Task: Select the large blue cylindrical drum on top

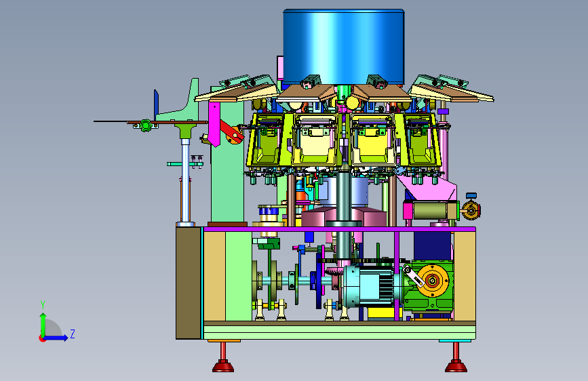Action: (x=343, y=47)
